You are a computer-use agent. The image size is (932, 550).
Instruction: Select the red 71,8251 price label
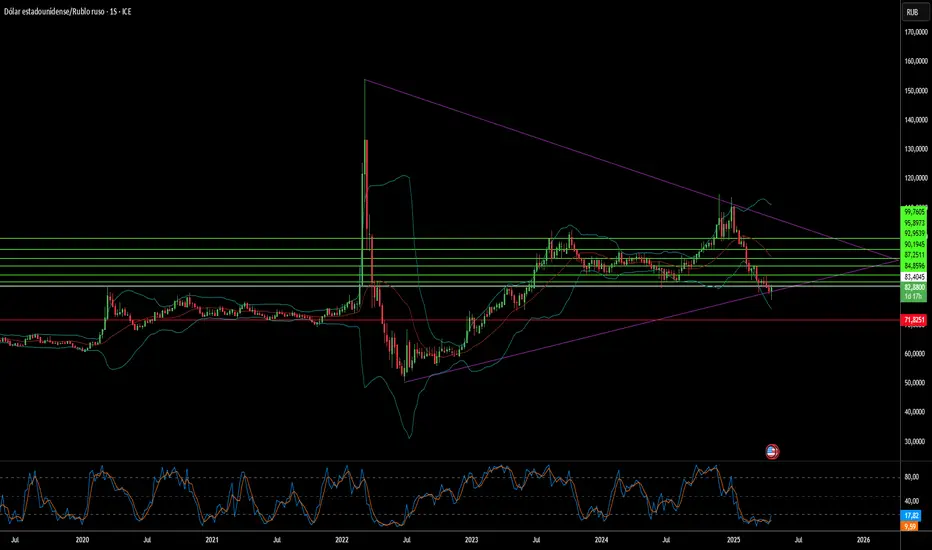pyautogui.click(x=914, y=320)
